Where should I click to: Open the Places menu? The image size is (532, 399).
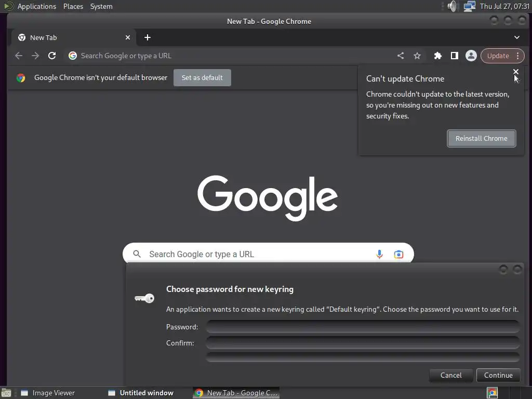(x=73, y=6)
